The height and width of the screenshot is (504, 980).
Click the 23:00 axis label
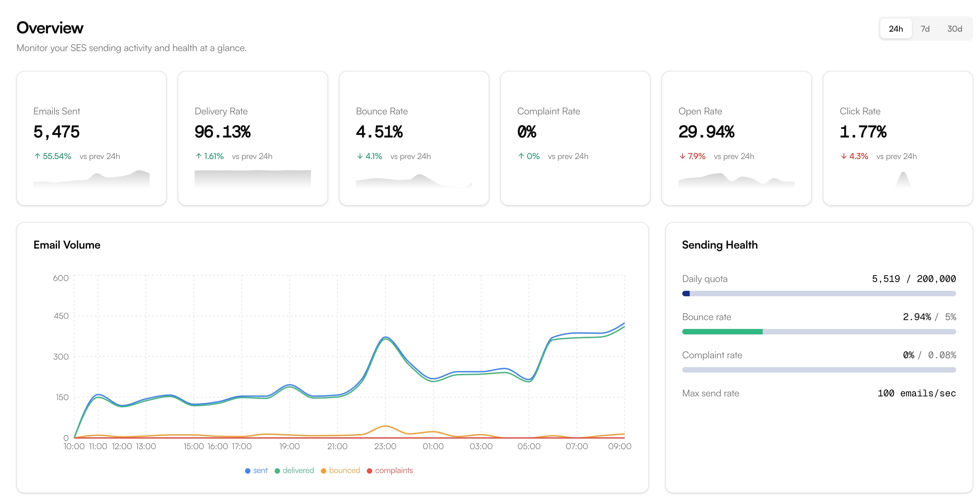coord(385,446)
